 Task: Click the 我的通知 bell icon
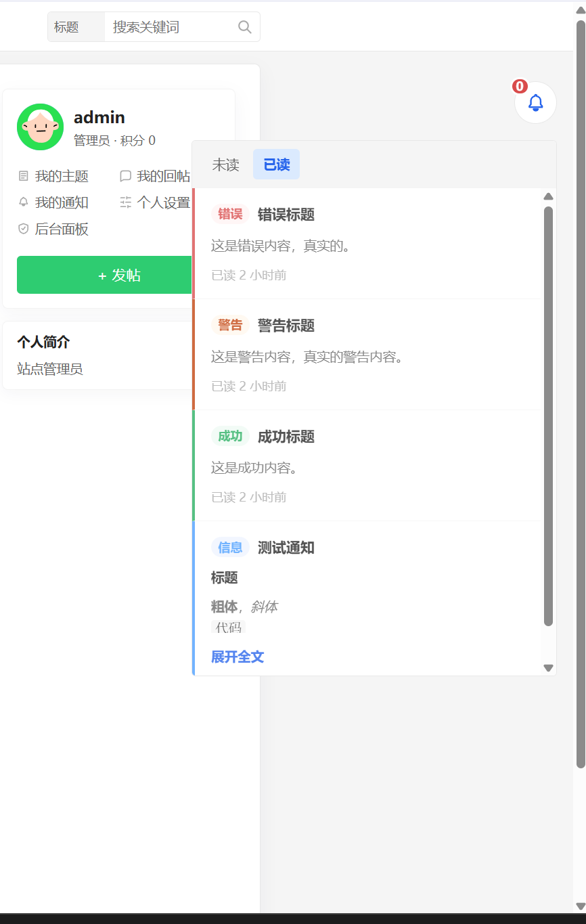coord(24,202)
